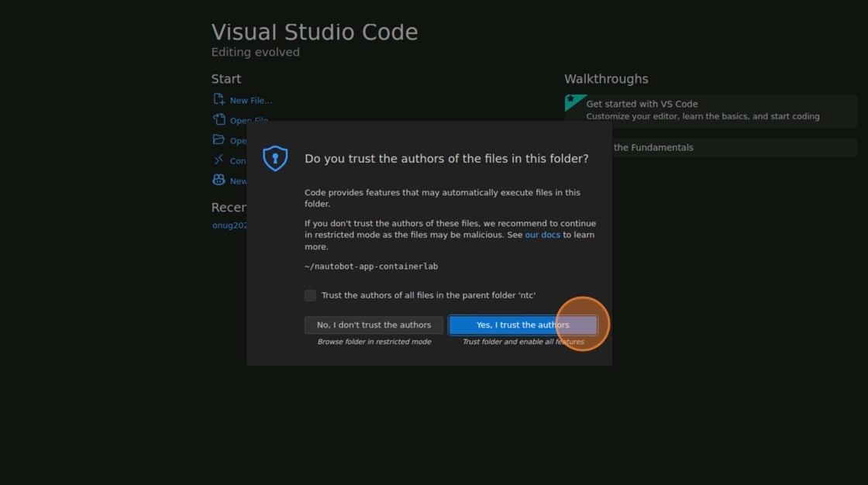Choose No, I don't trust the authors
This screenshot has height=485, width=868.
(374, 325)
